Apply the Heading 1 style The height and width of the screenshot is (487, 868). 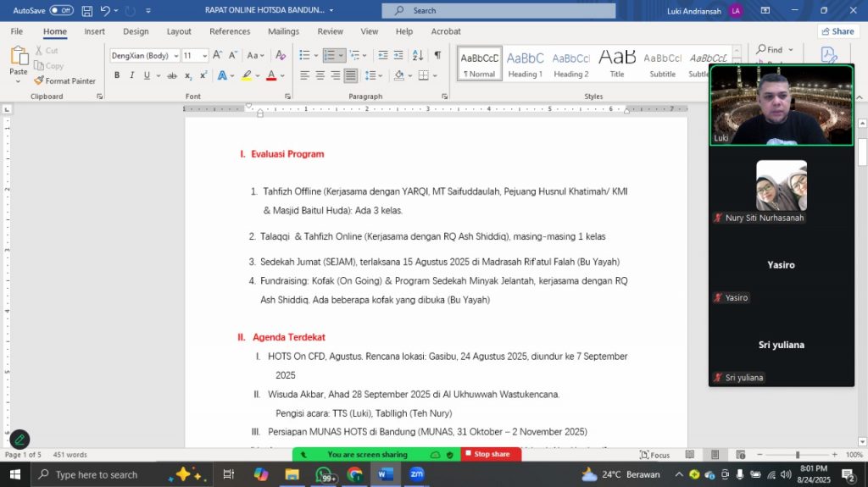526,64
